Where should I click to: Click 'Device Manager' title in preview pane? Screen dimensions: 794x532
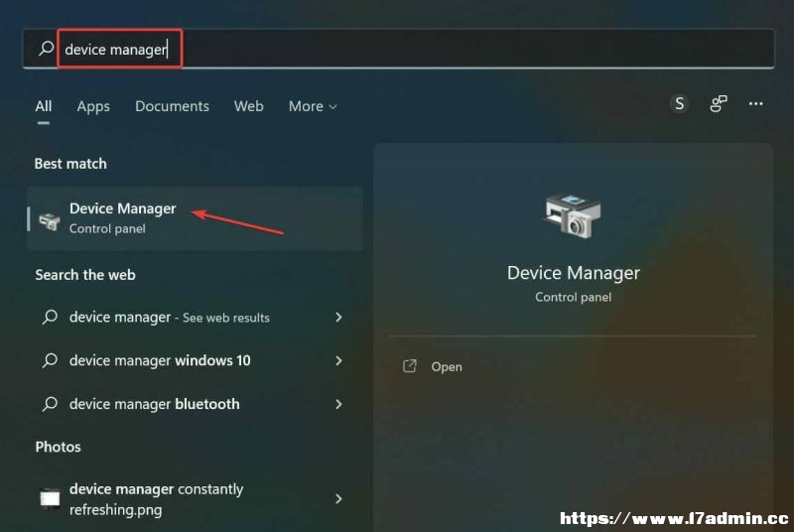tap(574, 273)
